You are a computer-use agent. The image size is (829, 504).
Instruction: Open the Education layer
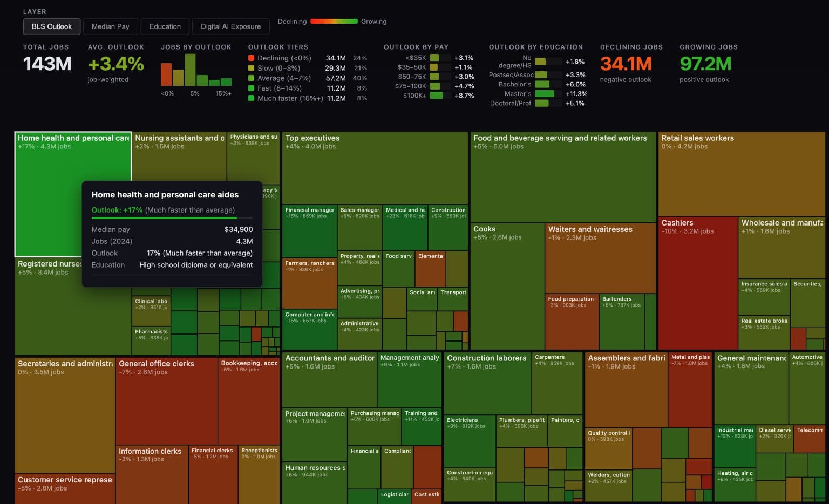165,26
